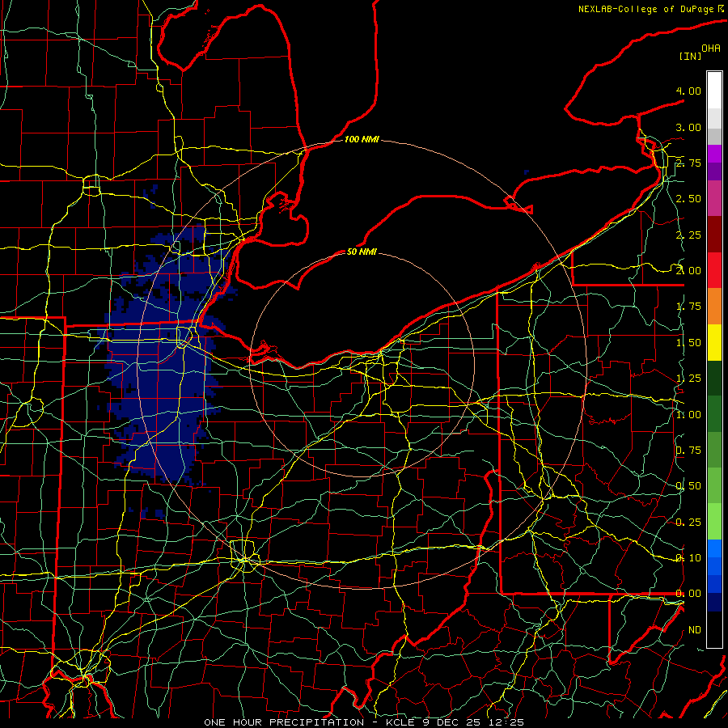Select the dark red legend swatch

714,235
